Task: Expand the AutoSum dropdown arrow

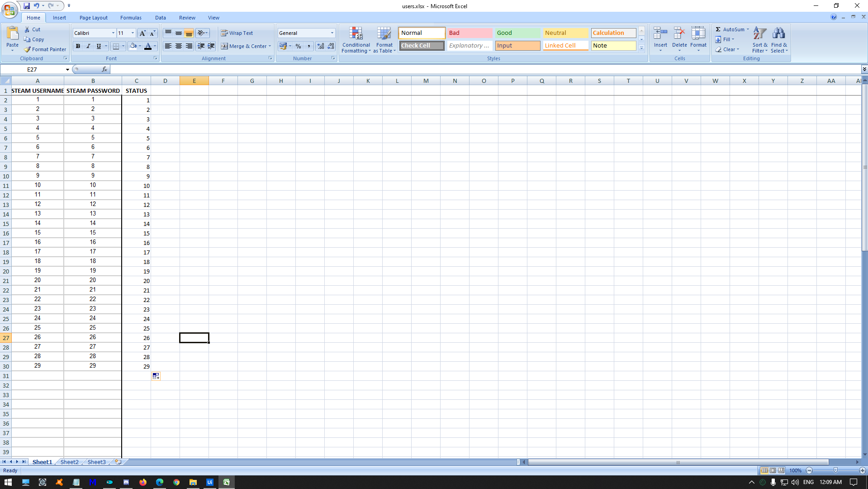Action: tap(748, 29)
